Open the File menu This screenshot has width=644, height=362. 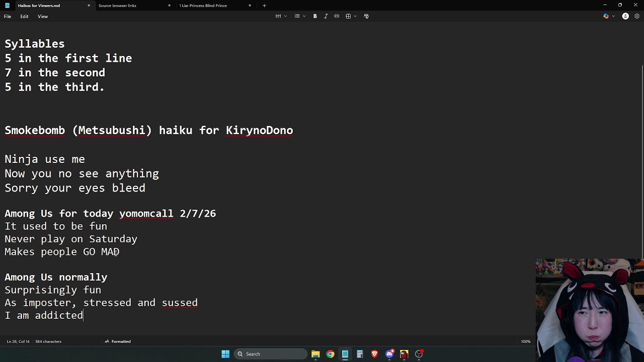[8, 17]
